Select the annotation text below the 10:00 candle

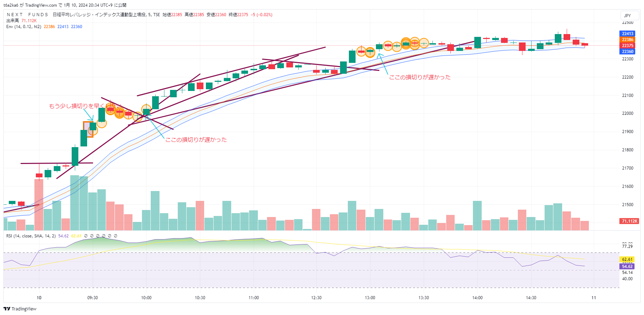click(x=196, y=140)
